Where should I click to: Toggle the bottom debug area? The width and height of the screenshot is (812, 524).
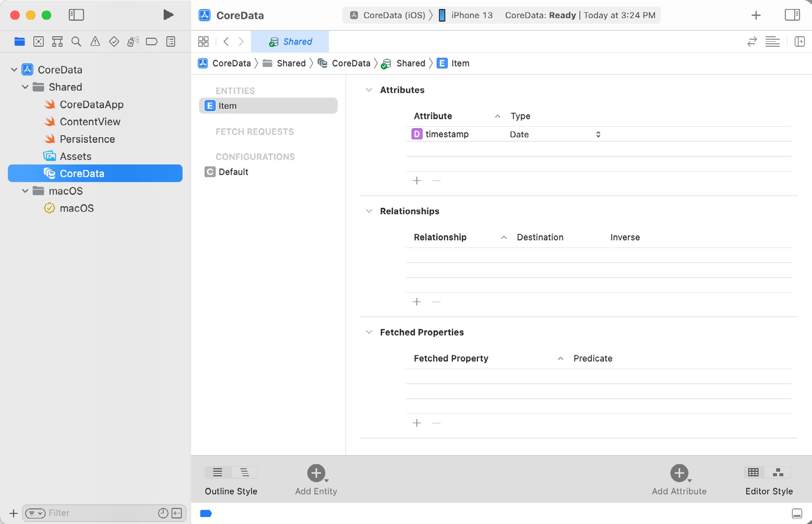797,513
